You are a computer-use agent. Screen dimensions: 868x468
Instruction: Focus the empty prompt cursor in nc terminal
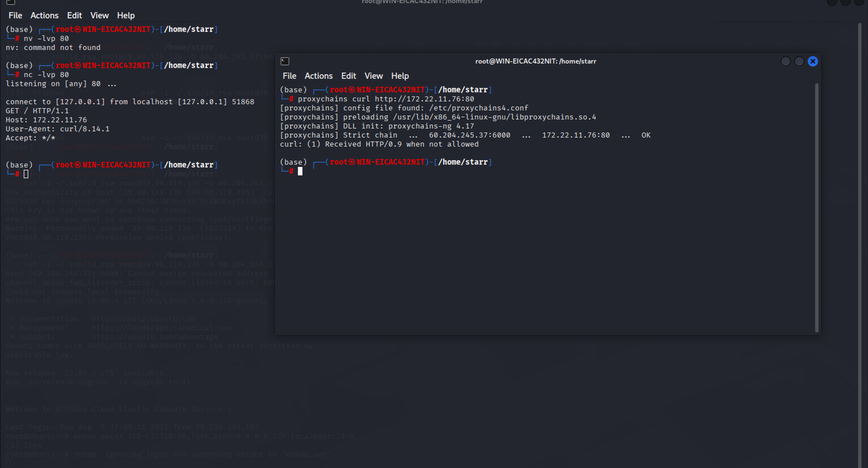[26, 174]
